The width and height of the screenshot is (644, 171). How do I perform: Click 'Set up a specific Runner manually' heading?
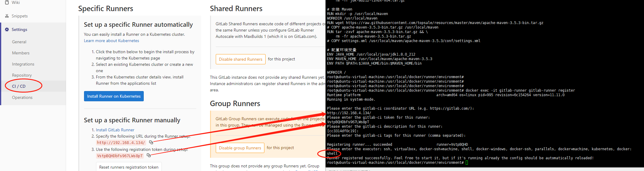coord(132,120)
